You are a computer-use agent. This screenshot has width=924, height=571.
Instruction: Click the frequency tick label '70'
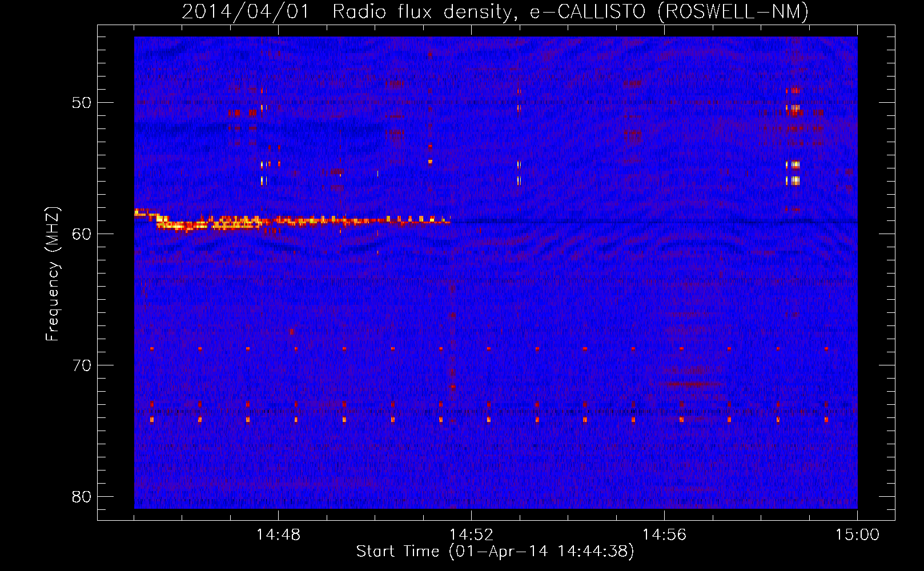(82, 365)
